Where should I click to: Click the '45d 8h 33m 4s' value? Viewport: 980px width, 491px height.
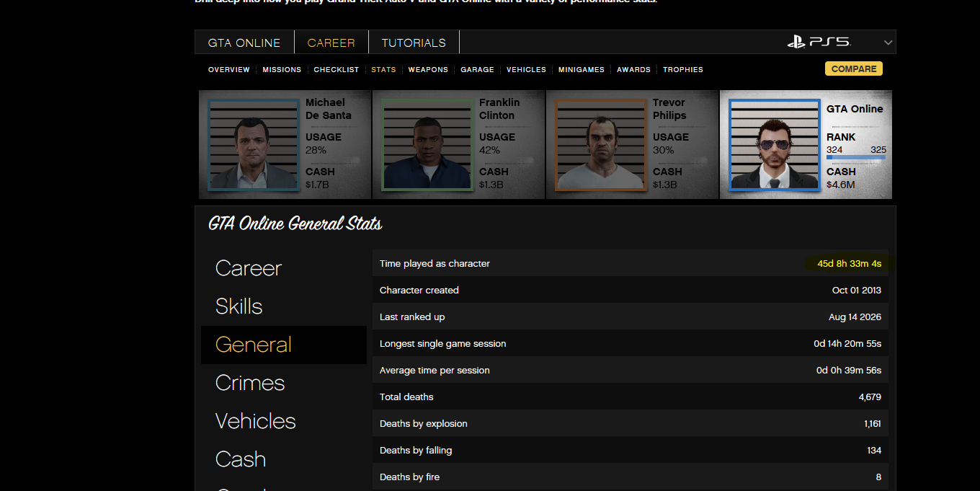849,264
